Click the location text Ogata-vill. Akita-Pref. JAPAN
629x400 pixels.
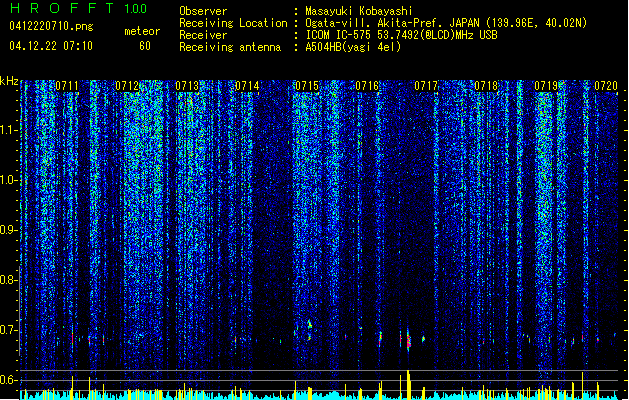393,23
